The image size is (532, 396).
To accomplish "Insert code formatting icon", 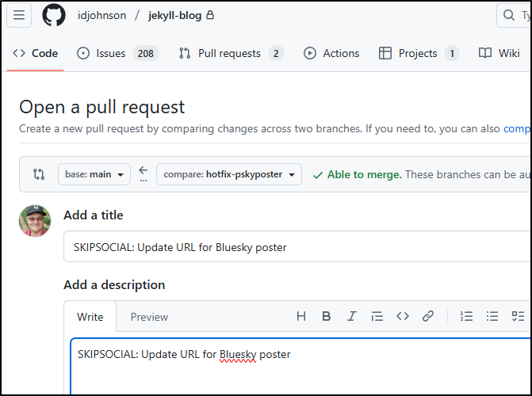I will point(403,316).
